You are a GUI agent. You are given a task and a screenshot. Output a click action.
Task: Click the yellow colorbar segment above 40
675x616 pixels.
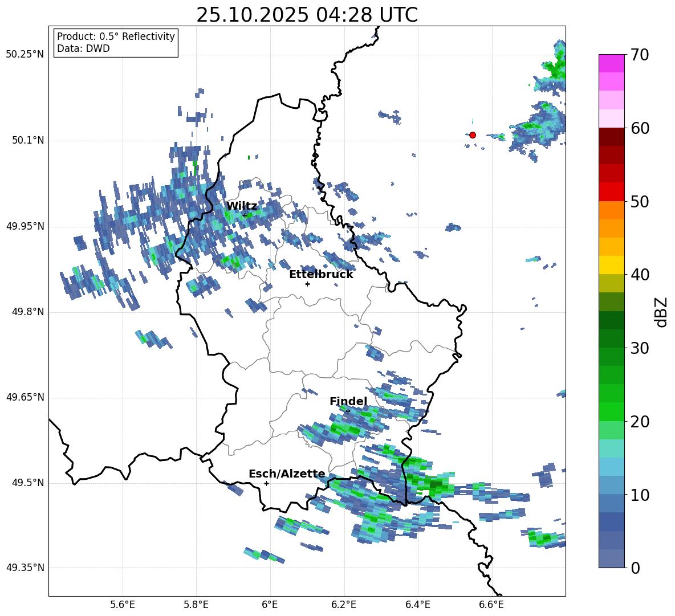pos(611,265)
